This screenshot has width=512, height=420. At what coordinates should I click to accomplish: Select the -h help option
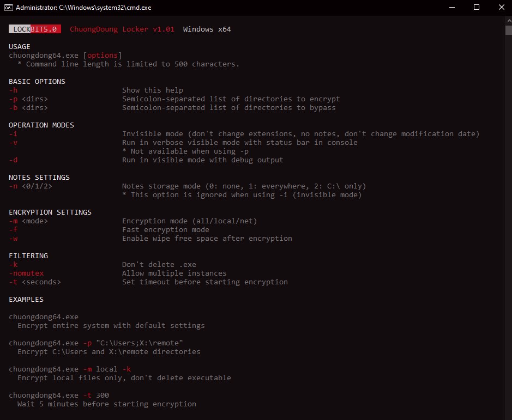(13, 90)
